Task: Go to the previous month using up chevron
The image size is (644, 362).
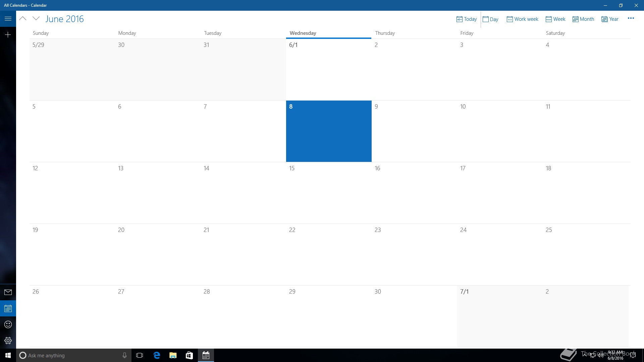Action: click(23, 19)
